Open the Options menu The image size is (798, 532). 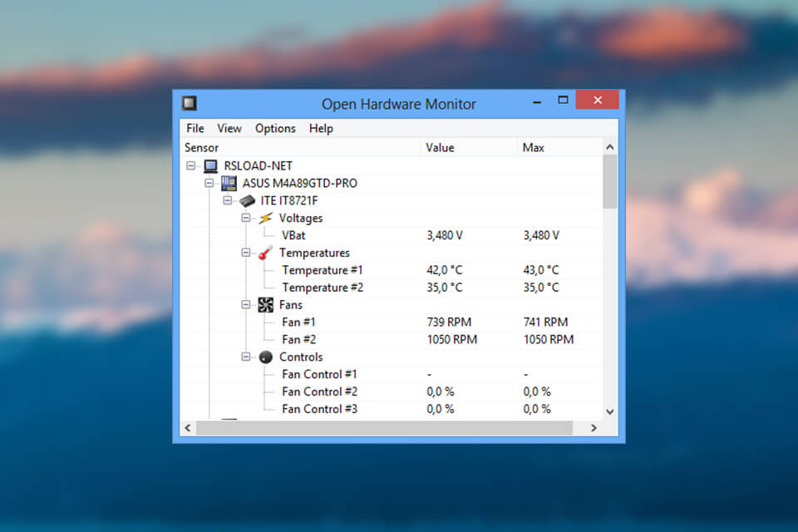(275, 128)
